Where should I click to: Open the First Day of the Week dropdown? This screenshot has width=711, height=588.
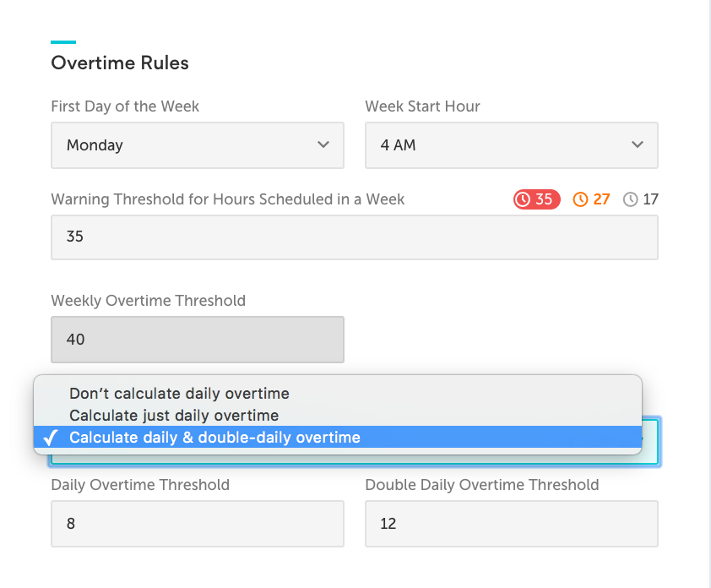[x=197, y=145]
